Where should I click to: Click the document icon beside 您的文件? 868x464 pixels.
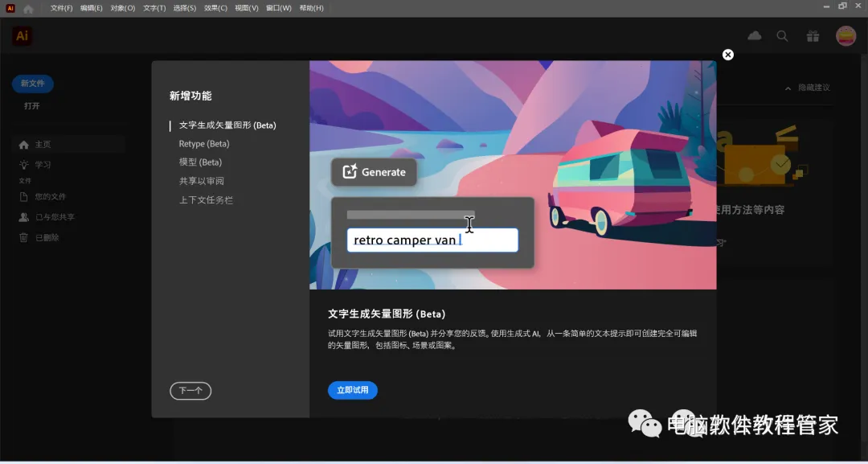(24, 196)
